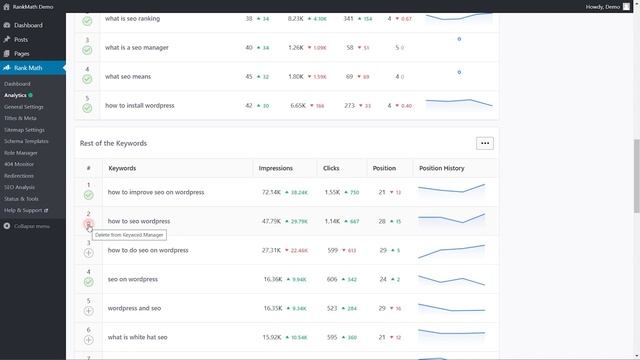Open Role Manager submenu
This screenshot has height=360, width=640.
21,153
